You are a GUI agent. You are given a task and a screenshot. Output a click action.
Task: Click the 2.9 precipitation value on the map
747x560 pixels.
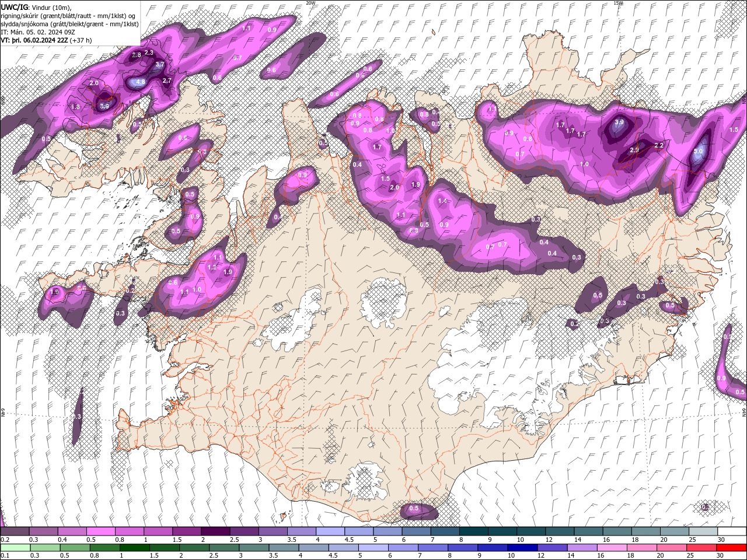(x=634, y=150)
